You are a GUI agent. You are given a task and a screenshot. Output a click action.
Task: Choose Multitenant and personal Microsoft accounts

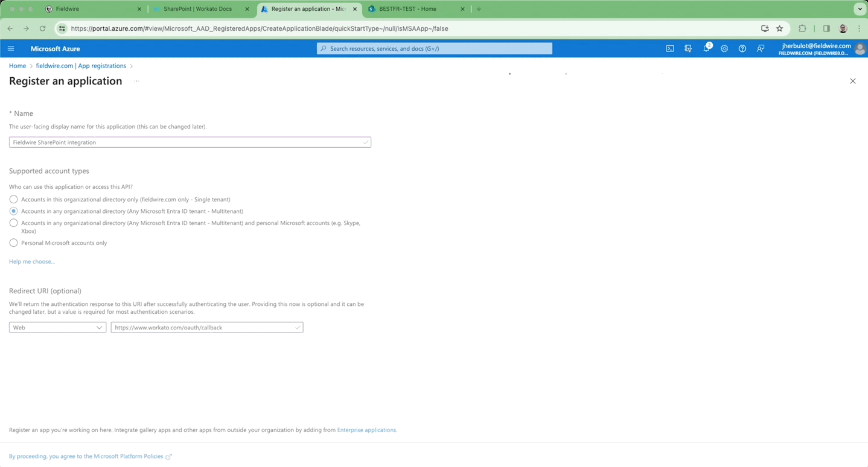point(13,223)
